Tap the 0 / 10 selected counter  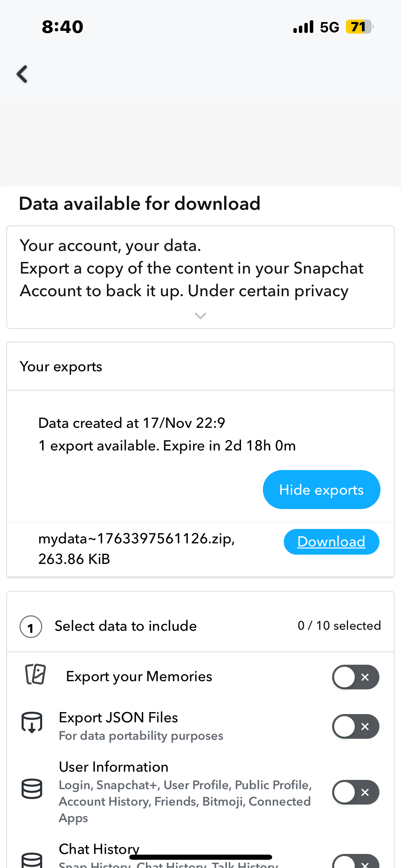pos(339,626)
